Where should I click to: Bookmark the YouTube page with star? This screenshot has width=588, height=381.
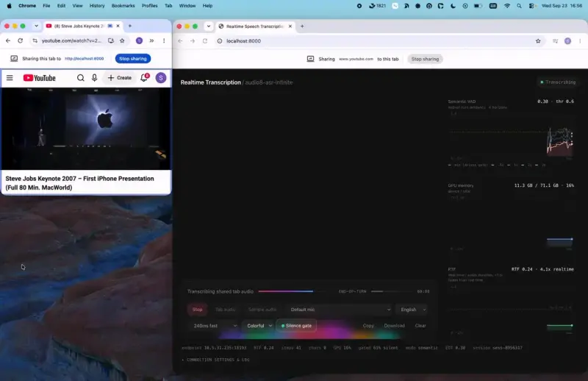click(x=122, y=40)
